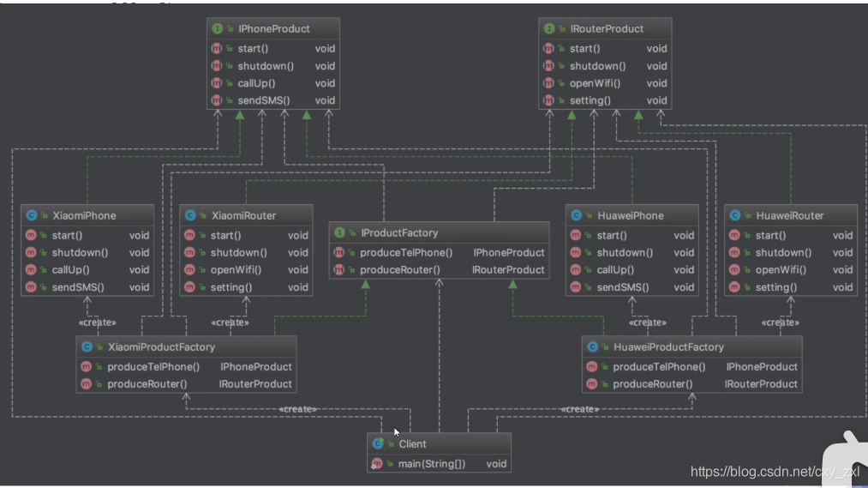The image size is (868, 488).
Task: Click shutdown() in the IPhoneProduct node
Action: tap(266, 66)
